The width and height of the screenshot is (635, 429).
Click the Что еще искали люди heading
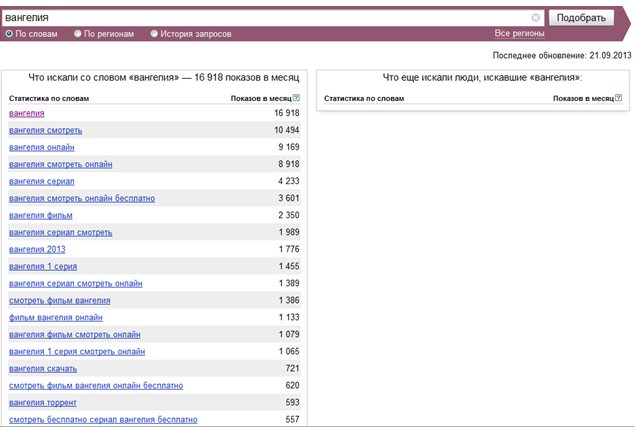click(x=482, y=77)
